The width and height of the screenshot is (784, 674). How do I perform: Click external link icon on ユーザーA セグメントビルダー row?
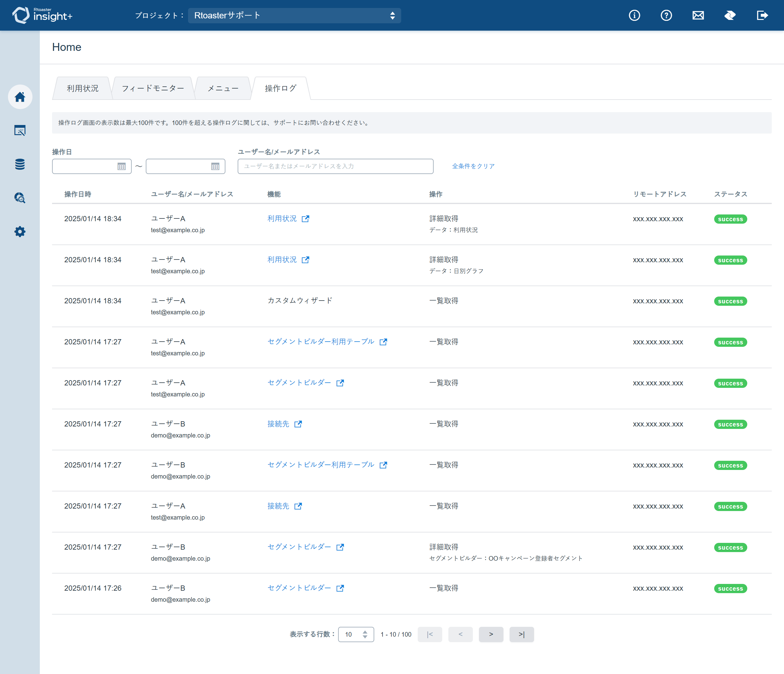[x=340, y=383]
